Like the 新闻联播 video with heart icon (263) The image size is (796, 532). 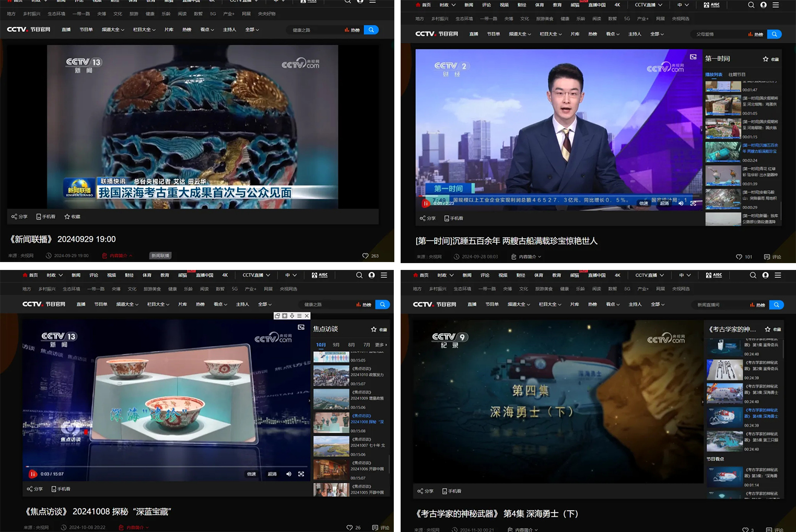click(365, 256)
